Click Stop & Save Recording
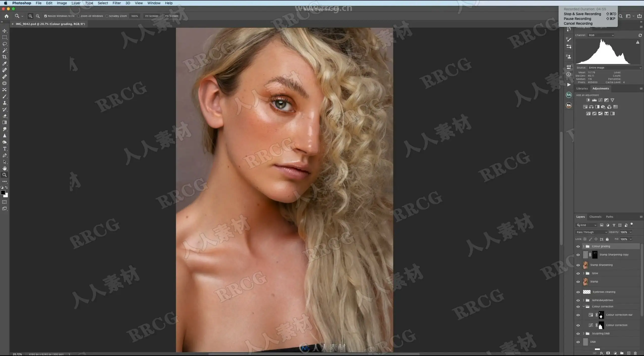Viewport: 644px width, 356px height. [582, 14]
